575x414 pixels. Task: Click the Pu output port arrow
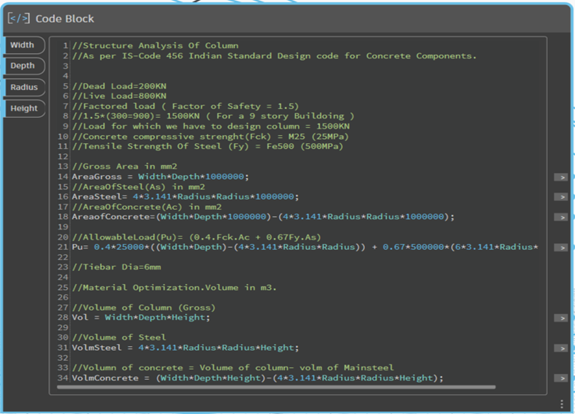point(561,248)
